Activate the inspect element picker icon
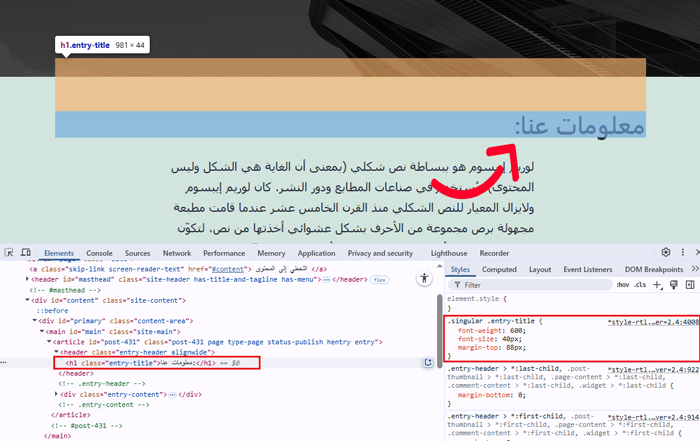 (x=8, y=253)
